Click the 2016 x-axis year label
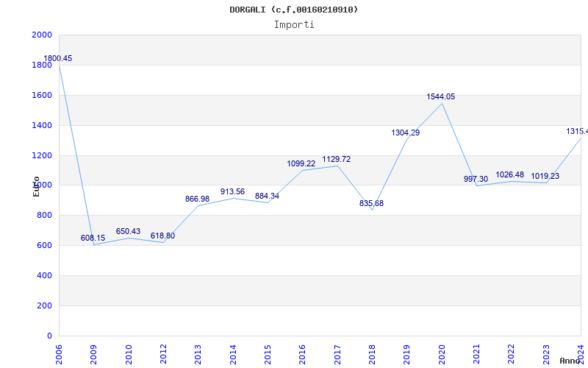Screen dimensions: 588x368 [303, 354]
